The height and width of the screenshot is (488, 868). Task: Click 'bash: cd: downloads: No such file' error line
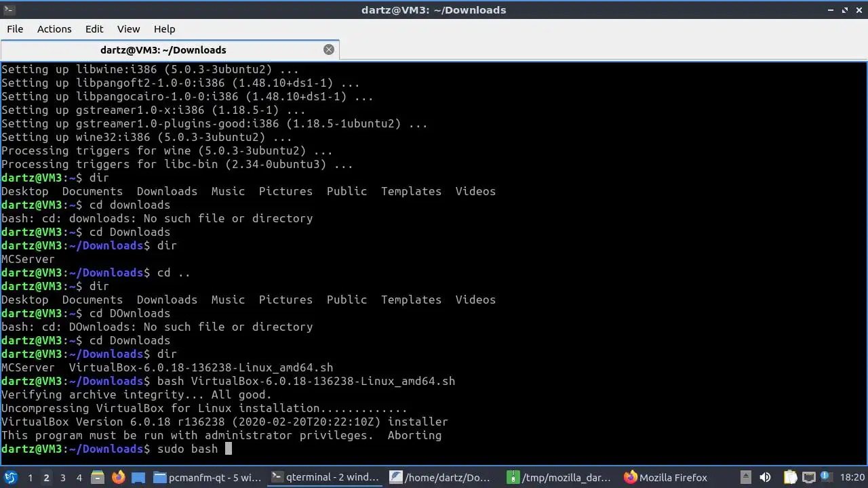pyautogui.click(x=157, y=218)
